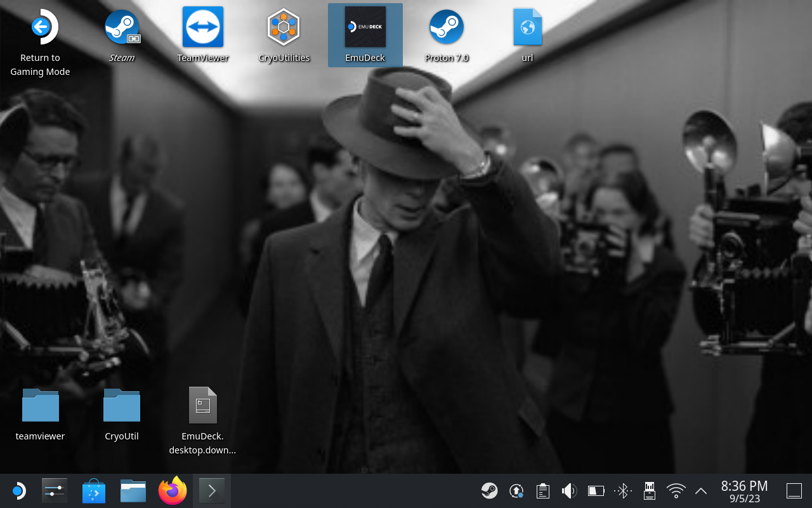Image resolution: width=812 pixels, height=508 pixels.
Task: Launch the Discover store from taskbar
Action: point(94,491)
